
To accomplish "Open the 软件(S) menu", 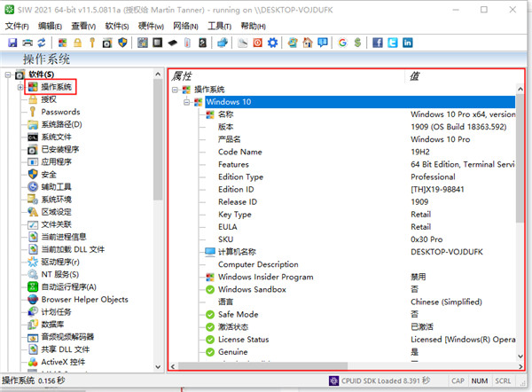I will 117,26.
